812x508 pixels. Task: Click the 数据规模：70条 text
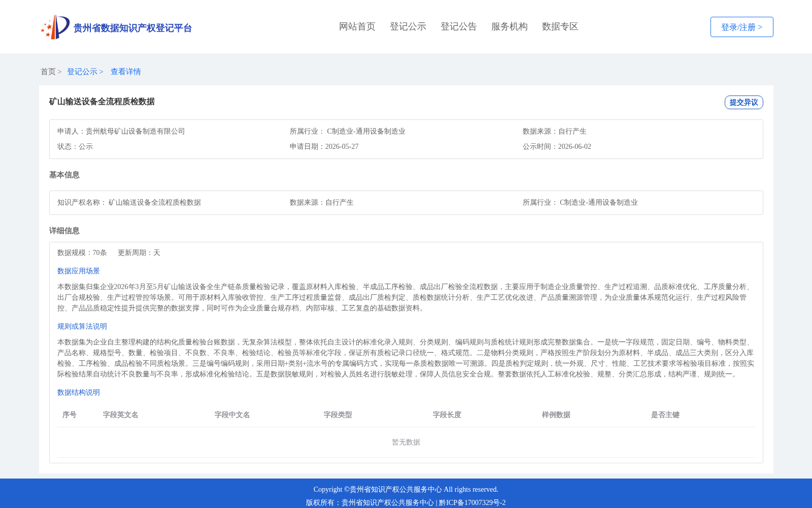(82, 252)
